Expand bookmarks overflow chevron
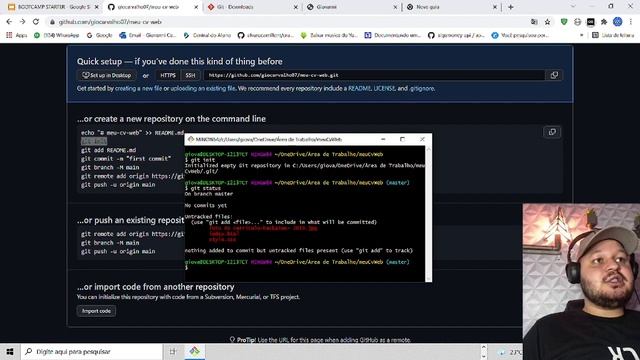Screen dimensions: 640x360 pyautogui.click(x=582, y=36)
